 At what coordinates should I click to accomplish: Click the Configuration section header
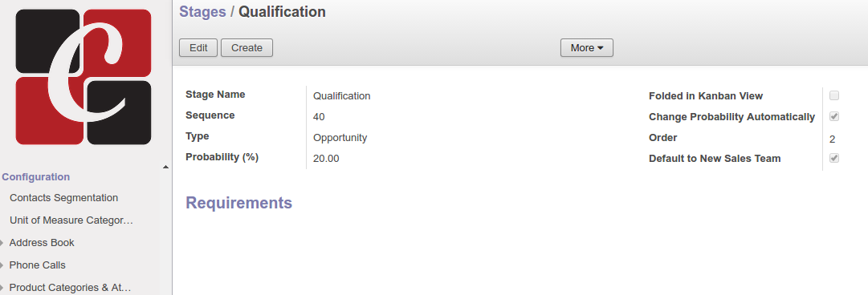pyautogui.click(x=36, y=177)
